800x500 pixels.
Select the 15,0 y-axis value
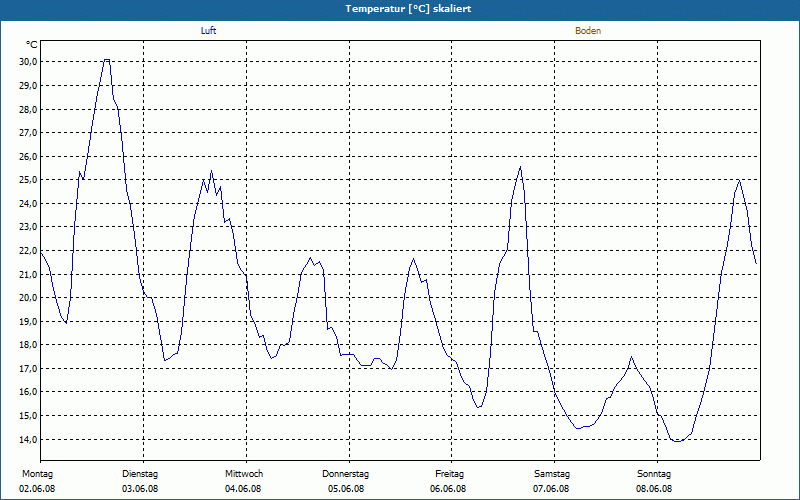pos(29,415)
